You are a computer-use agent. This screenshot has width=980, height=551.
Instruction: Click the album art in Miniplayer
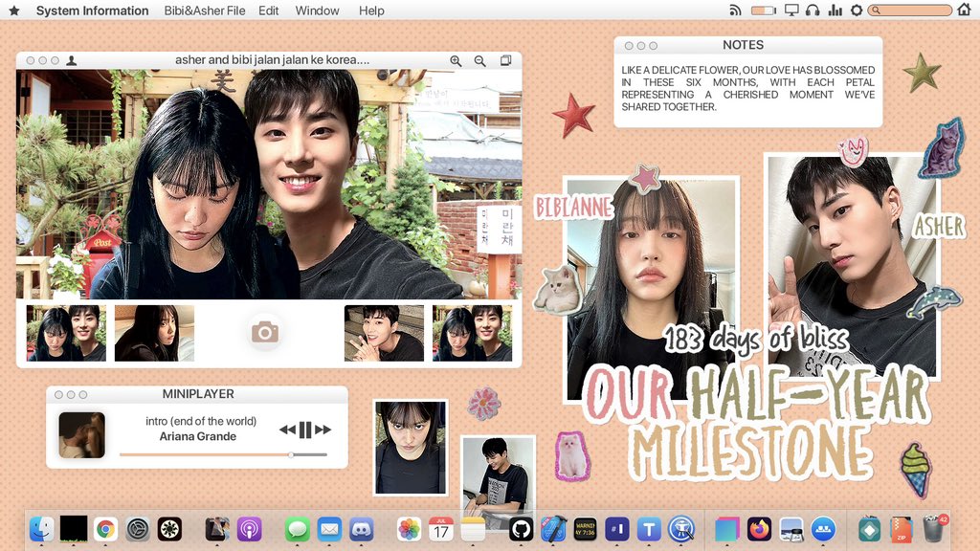82,435
